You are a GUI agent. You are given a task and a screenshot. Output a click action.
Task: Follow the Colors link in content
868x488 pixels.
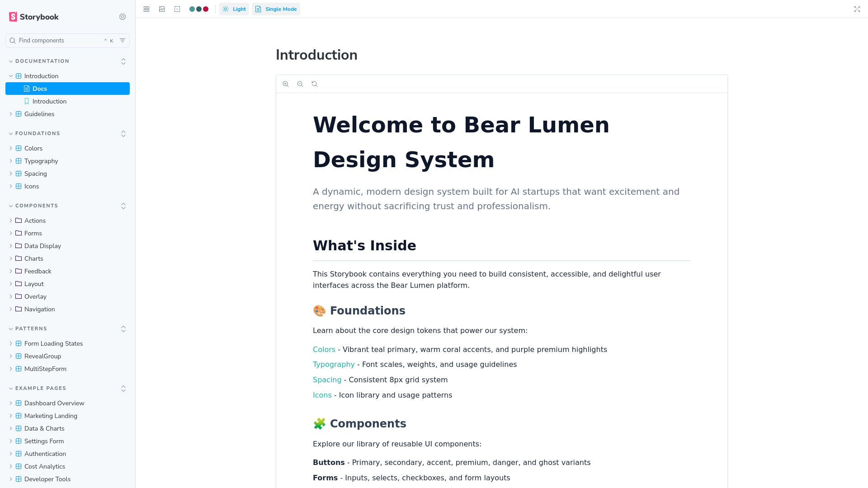click(x=324, y=349)
